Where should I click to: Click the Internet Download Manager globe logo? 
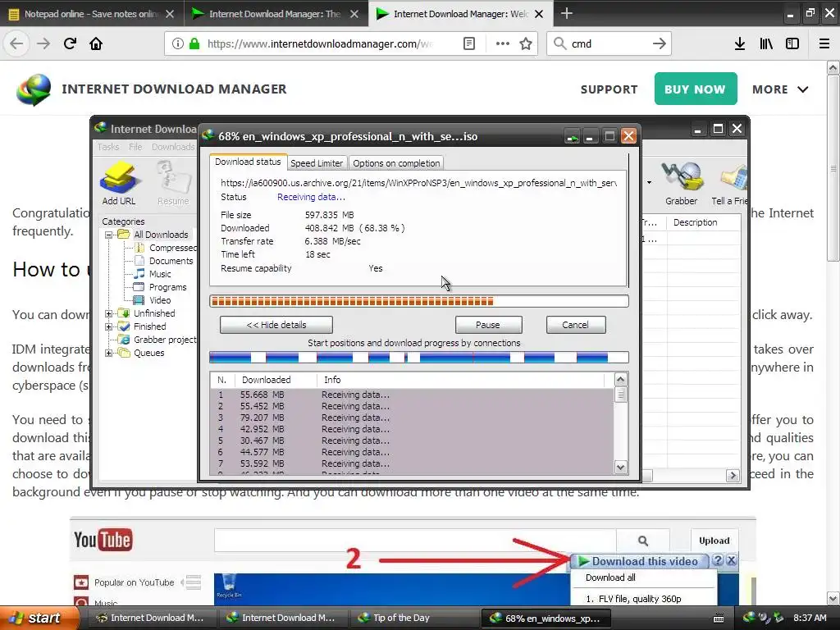pos(33,89)
